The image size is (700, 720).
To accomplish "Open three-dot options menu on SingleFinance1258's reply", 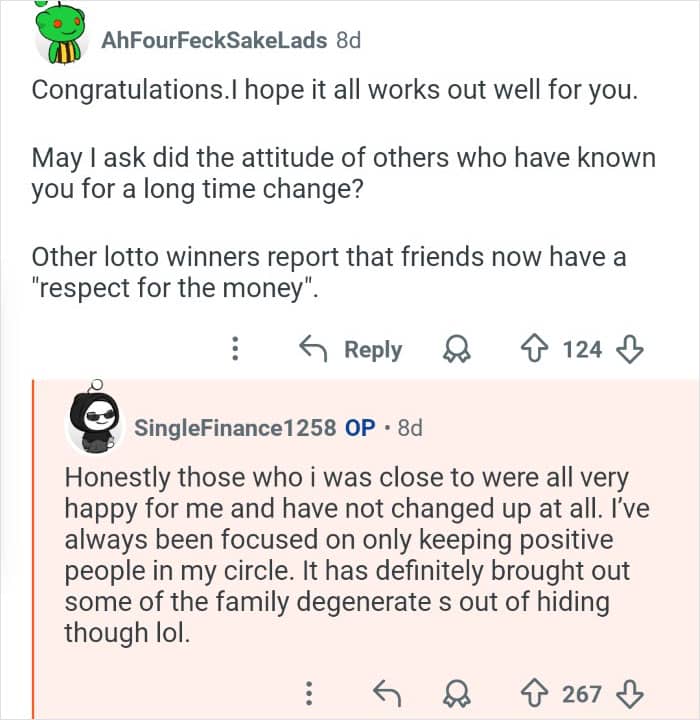I will pos(309,693).
